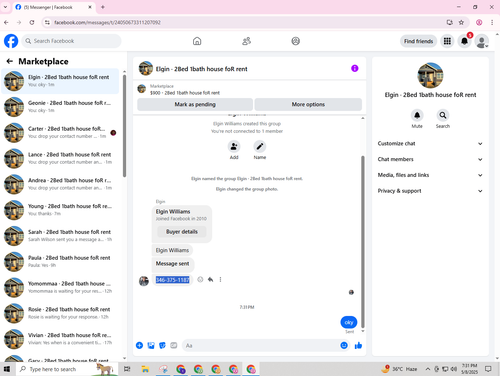Open the taskbar action center notifications

coord(488,369)
